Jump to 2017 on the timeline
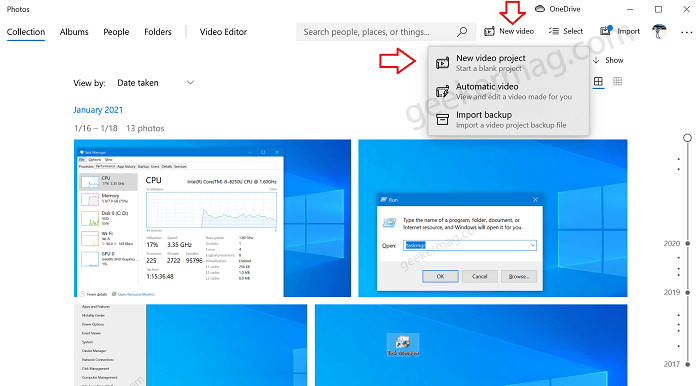Screen dimensions: 700x386 [x=677, y=364]
